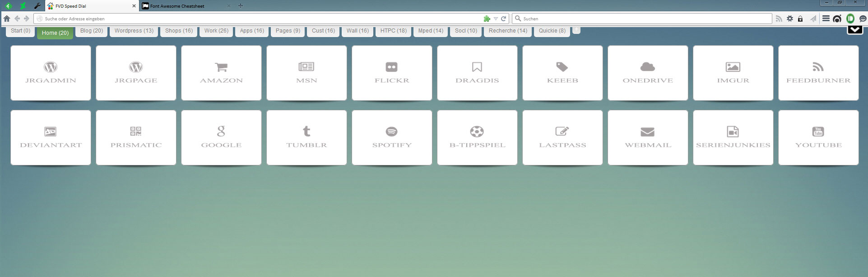Switch to the Apps (16) group

[x=252, y=31]
